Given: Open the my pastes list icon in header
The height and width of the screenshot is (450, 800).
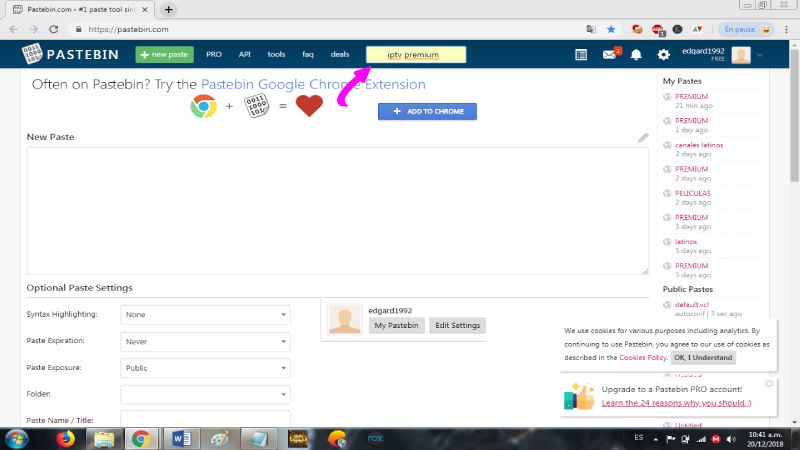Looking at the screenshot, I should [581, 55].
